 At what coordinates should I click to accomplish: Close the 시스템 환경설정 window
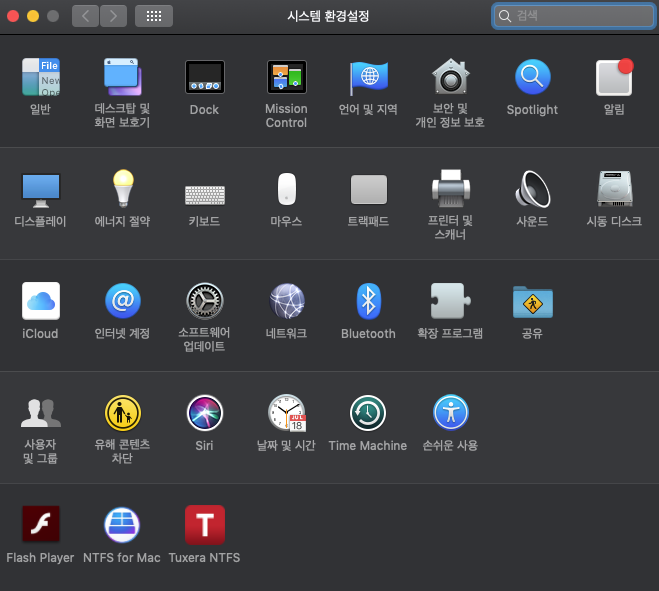click(x=13, y=16)
